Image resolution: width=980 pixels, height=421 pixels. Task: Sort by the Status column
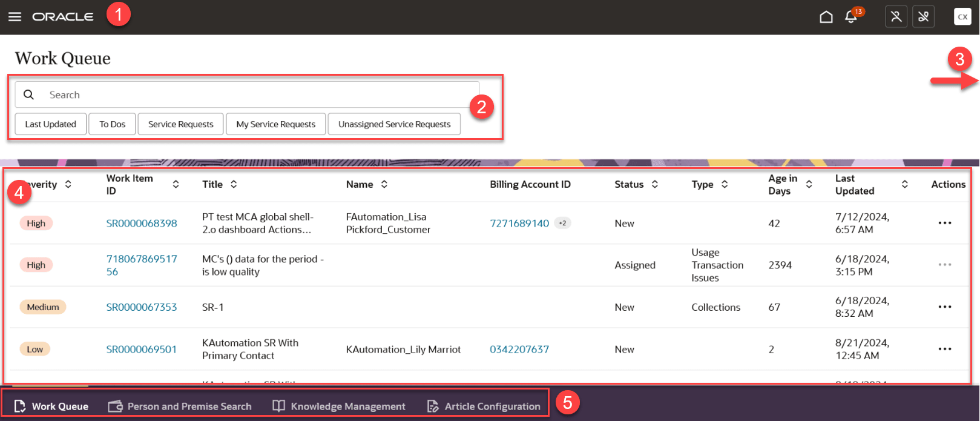coord(654,184)
